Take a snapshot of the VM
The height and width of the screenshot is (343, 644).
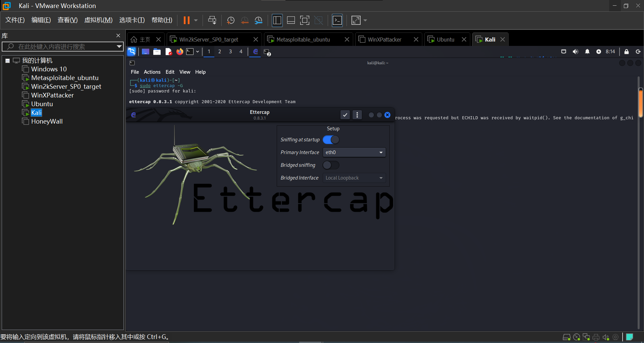231,20
